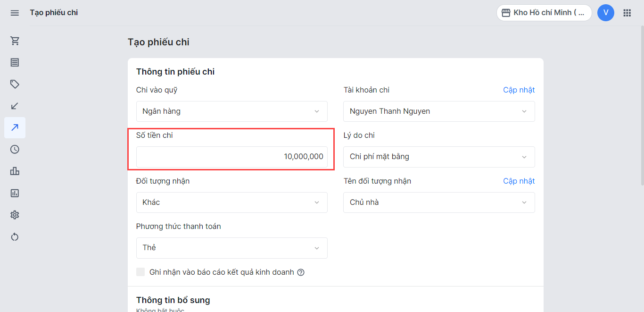Viewport: 644px width, 312px height.
Task: Open the price tag products icon
Action: point(15,84)
